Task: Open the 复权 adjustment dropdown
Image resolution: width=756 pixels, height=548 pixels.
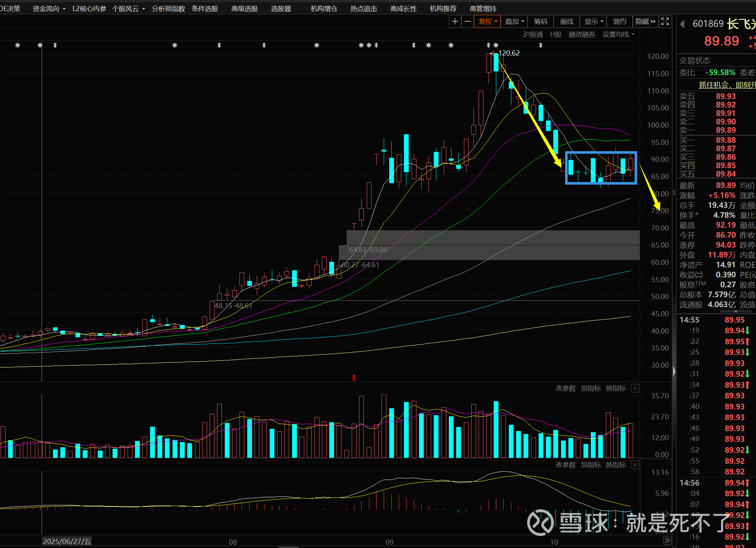Action: (487, 22)
